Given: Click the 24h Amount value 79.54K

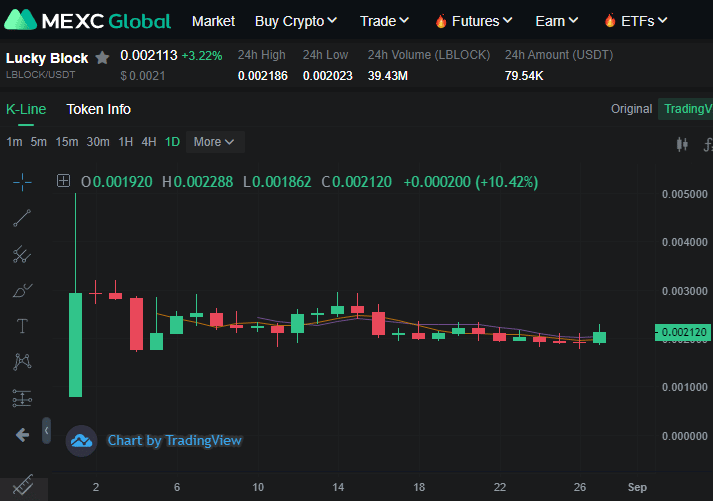Looking at the screenshot, I should (x=524, y=76).
